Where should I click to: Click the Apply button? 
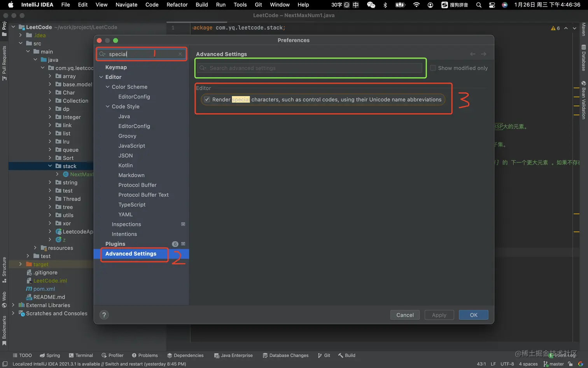point(439,315)
